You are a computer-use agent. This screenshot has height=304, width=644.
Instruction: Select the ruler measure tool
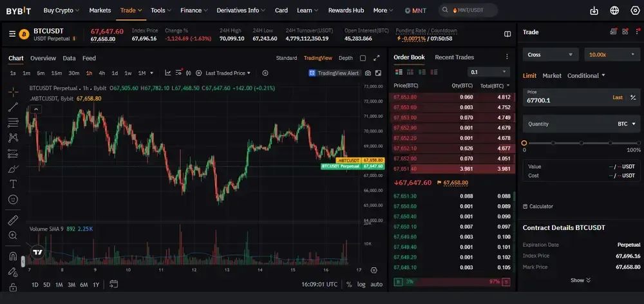(x=13, y=220)
